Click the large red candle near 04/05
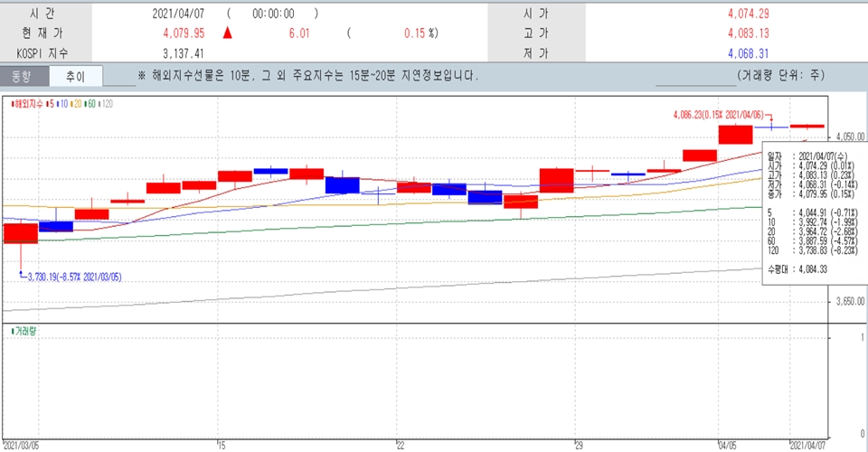This screenshot has width=868, height=452. [x=736, y=135]
